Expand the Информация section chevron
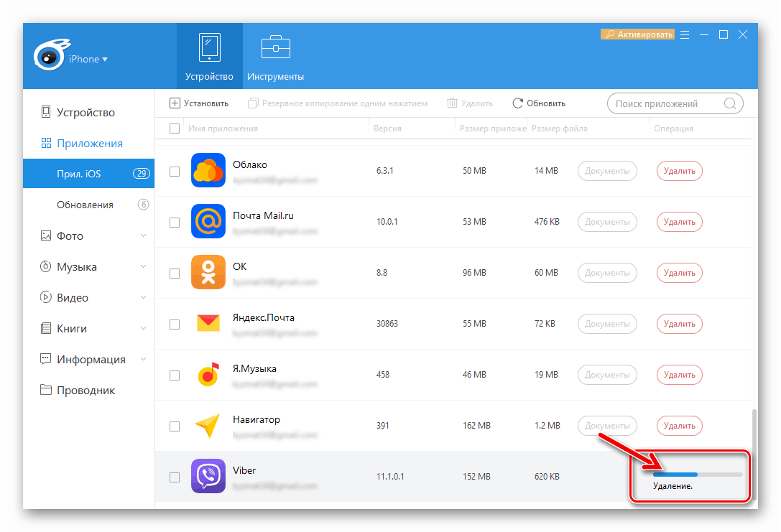This screenshot has height=532, width=781. click(x=144, y=359)
